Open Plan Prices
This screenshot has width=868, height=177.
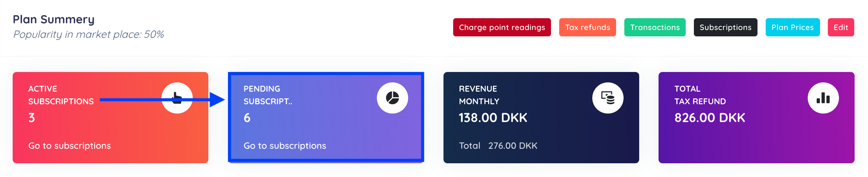[x=792, y=27]
